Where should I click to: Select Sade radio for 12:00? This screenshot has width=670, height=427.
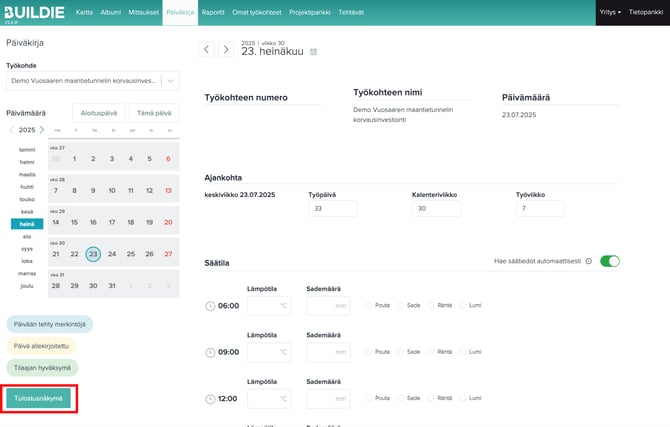coord(400,399)
